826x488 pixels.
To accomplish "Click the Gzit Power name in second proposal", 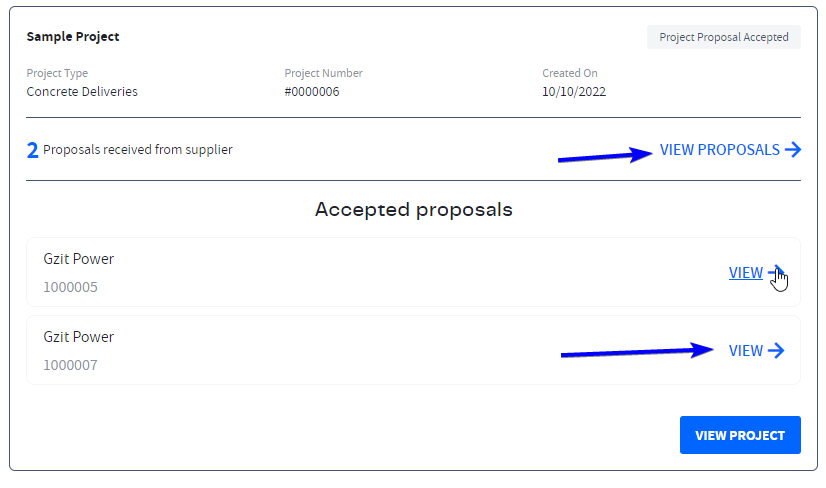I will 79,337.
